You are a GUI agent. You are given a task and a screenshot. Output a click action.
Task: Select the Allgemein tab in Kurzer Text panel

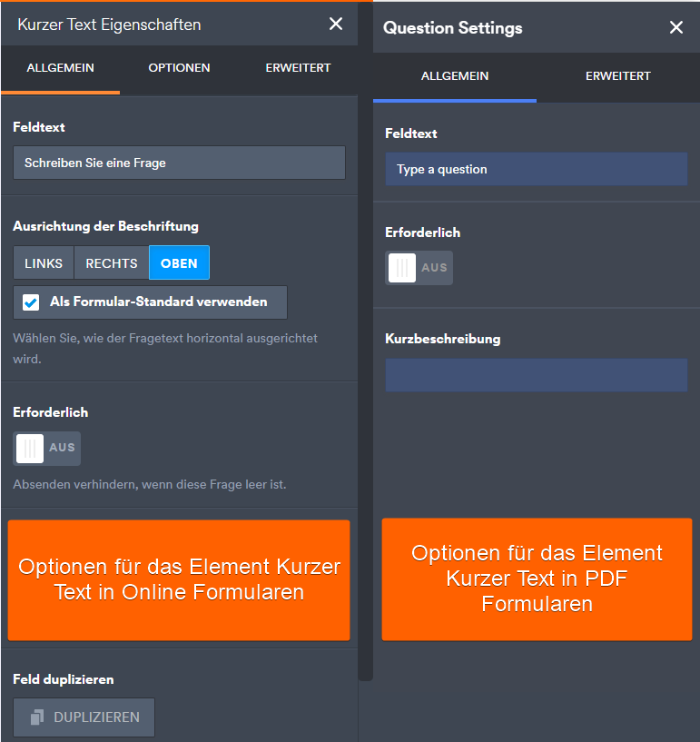click(60, 68)
